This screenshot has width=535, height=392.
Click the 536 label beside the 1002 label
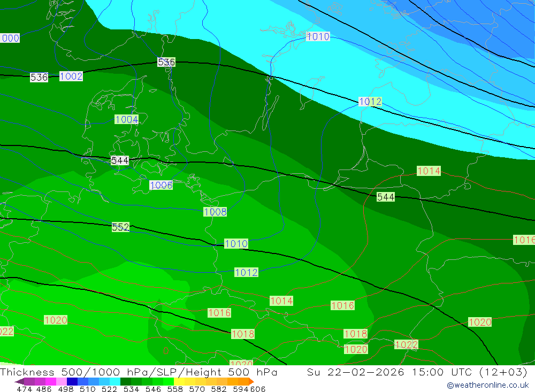39,77
